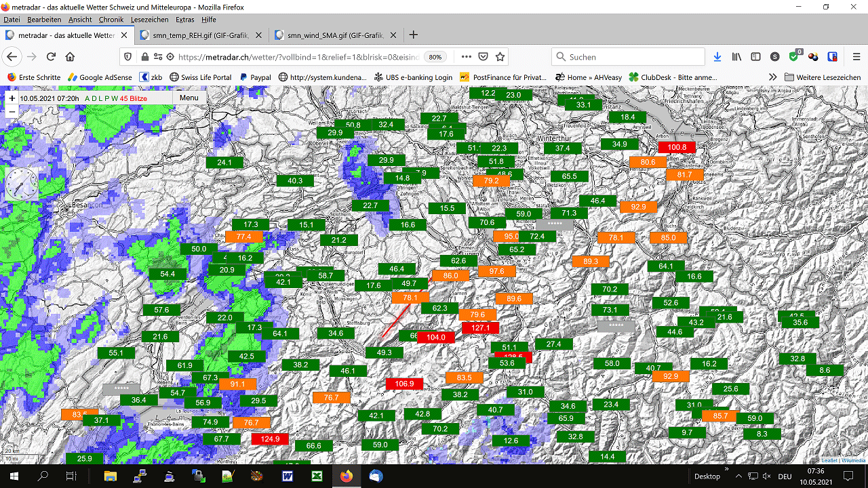Screen dimensions: 868x488
Task: Click the Suchen search field
Action: [631, 57]
